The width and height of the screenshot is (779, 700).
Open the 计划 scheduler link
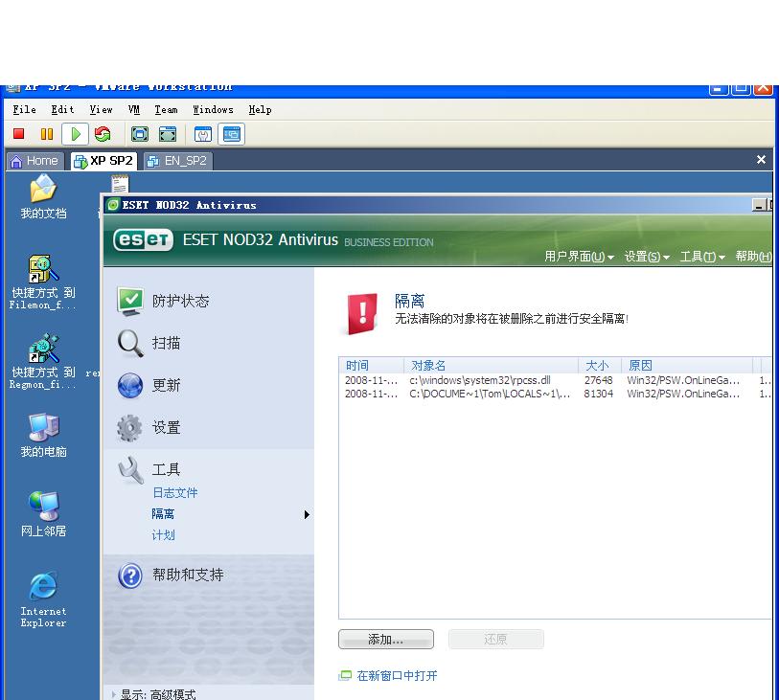pos(163,535)
